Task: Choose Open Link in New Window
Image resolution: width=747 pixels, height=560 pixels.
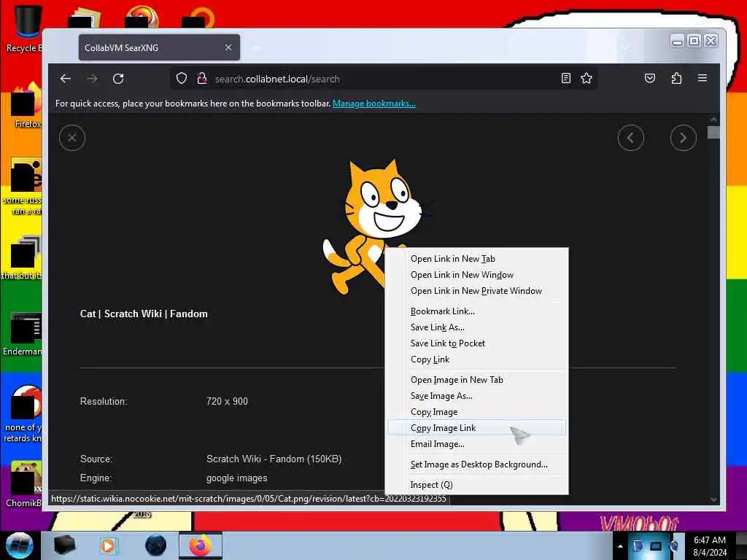Action: click(x=476, y=275)
